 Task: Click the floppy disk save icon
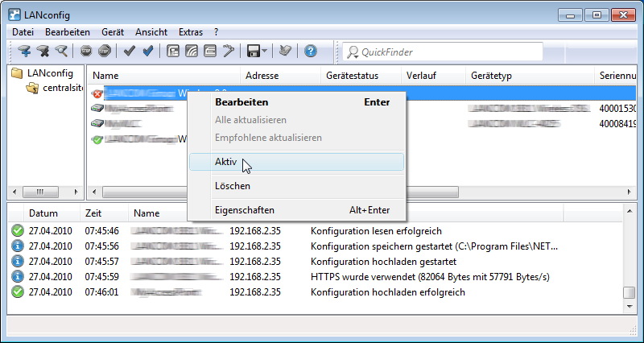[x=254, y=52]
